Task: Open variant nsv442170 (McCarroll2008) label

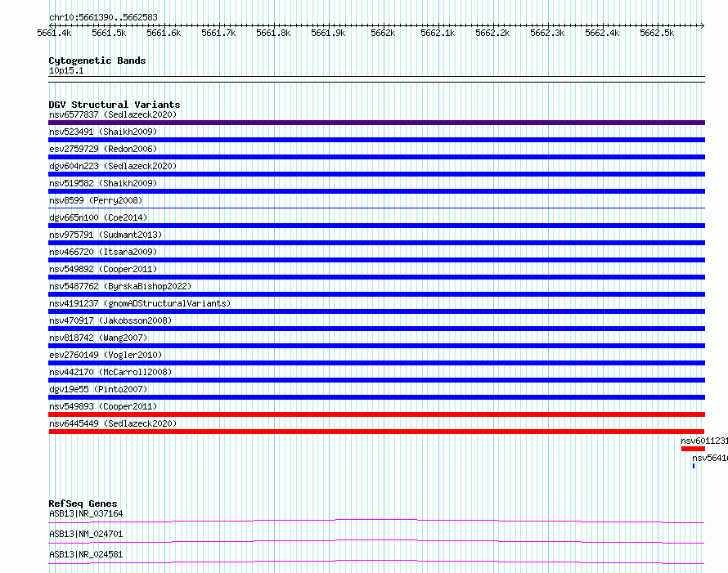Action: point(110,372)
